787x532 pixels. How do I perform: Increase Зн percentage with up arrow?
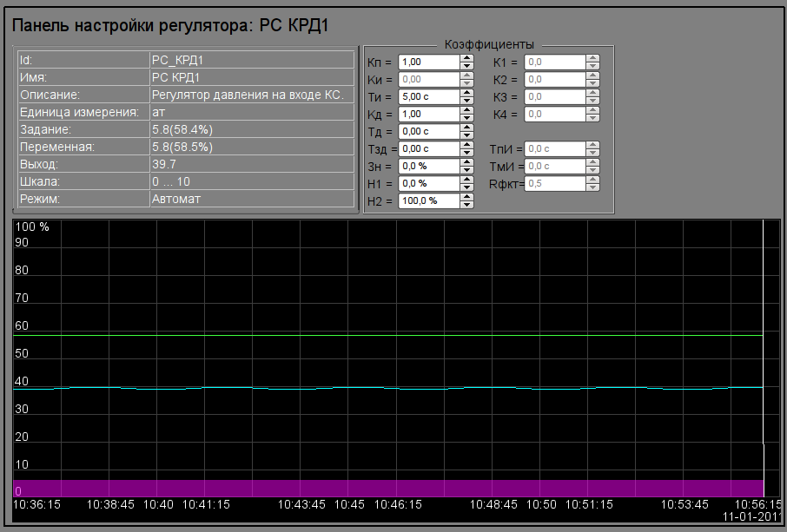(x=466, y=162)
